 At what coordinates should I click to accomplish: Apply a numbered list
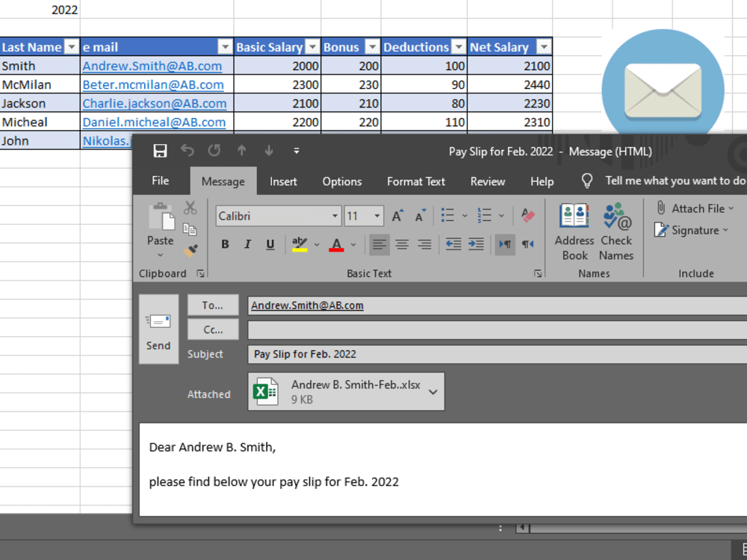(484, 215)
